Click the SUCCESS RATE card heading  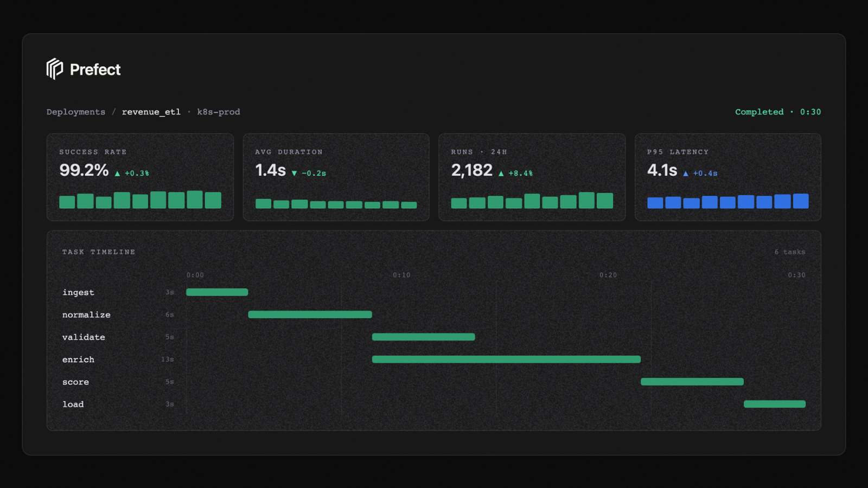pos(93,152)
